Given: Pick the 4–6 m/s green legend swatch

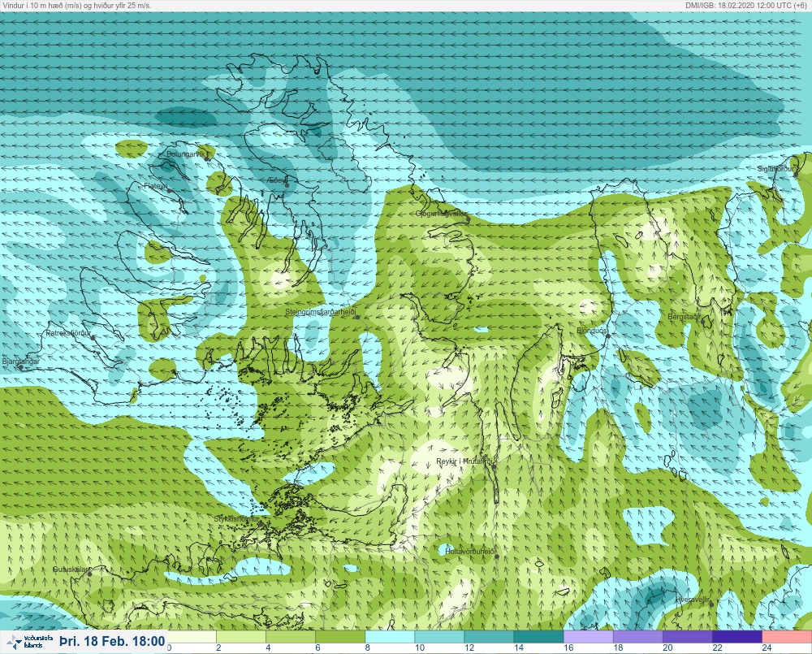Looking at the screenshot, I should [291, 636].
